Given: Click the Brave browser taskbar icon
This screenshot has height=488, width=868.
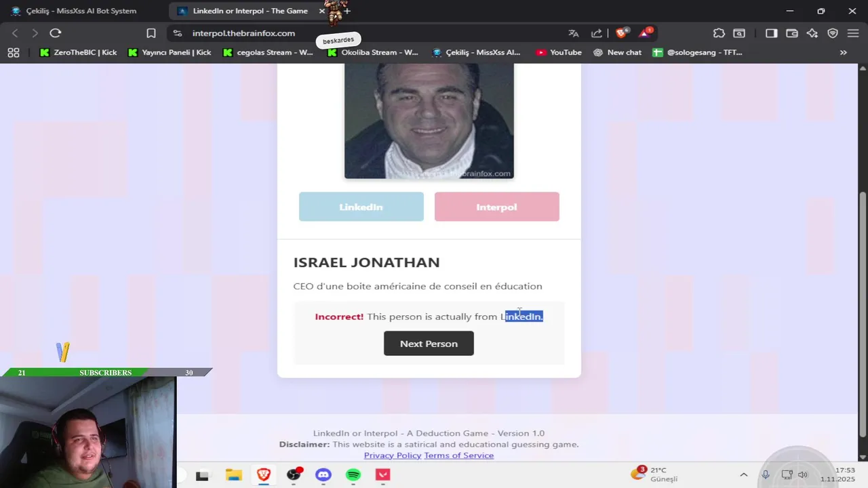Looking at the screenshot, I should pyautogui.click(x=263, y=475).
